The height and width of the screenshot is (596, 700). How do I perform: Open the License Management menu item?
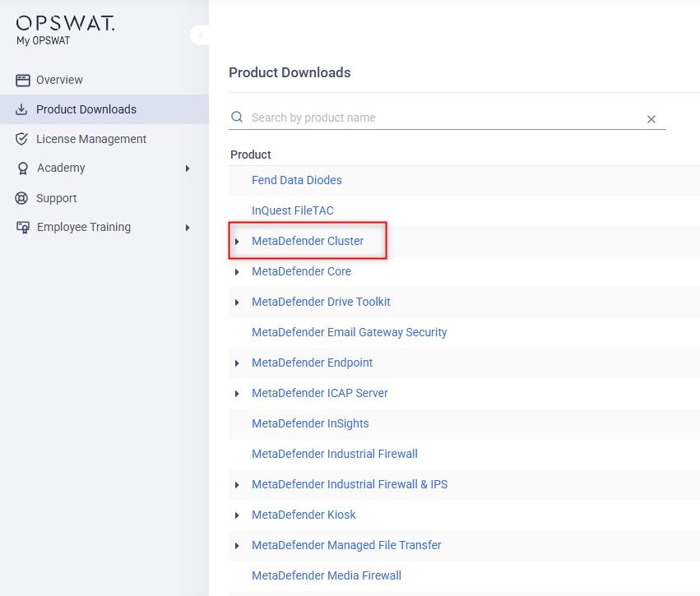(x=90, y=139)
